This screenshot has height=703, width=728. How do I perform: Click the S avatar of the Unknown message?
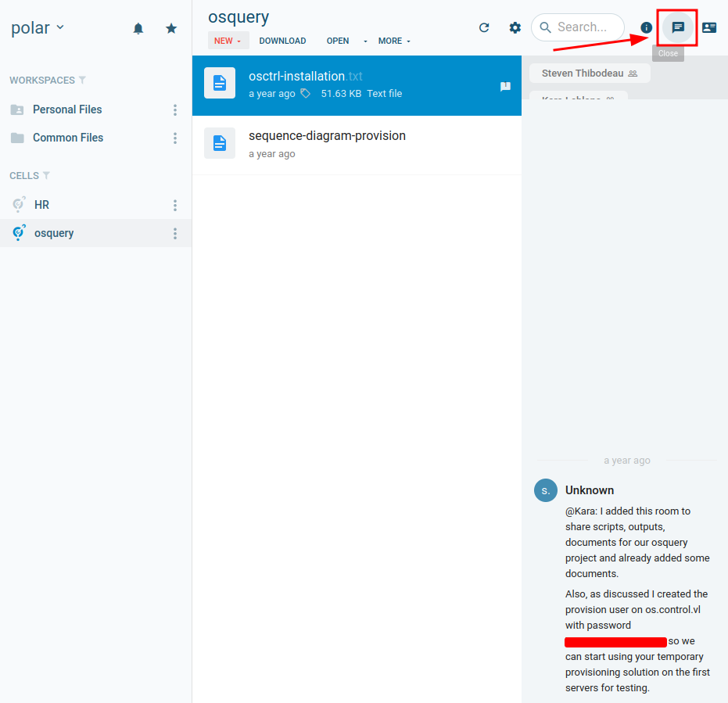point(546,490)
